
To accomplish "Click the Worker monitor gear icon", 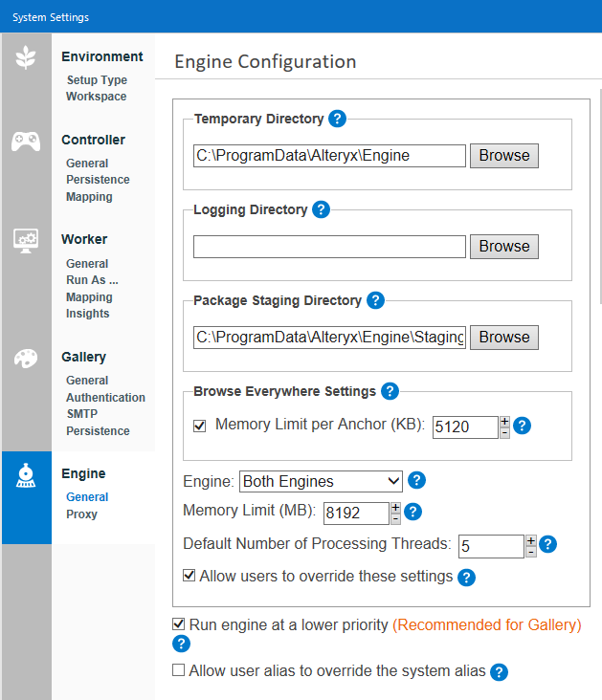I will click(x=26, y=239).
